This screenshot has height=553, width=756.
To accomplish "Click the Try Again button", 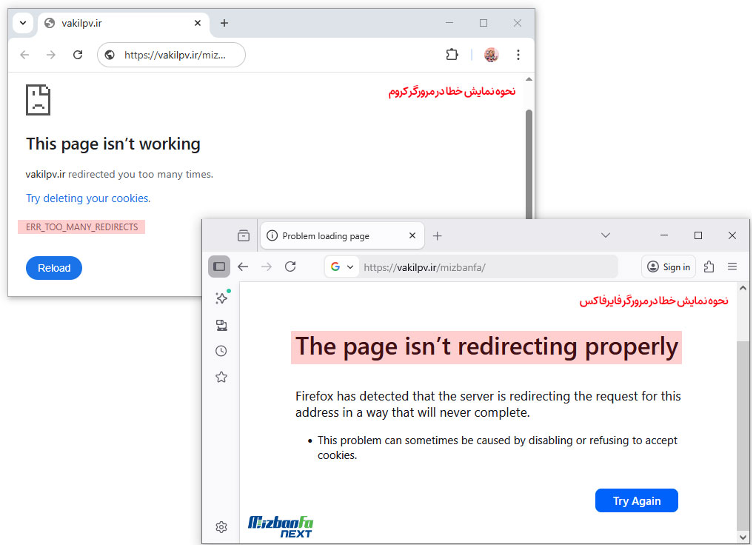I will click(x=636, y=500).
